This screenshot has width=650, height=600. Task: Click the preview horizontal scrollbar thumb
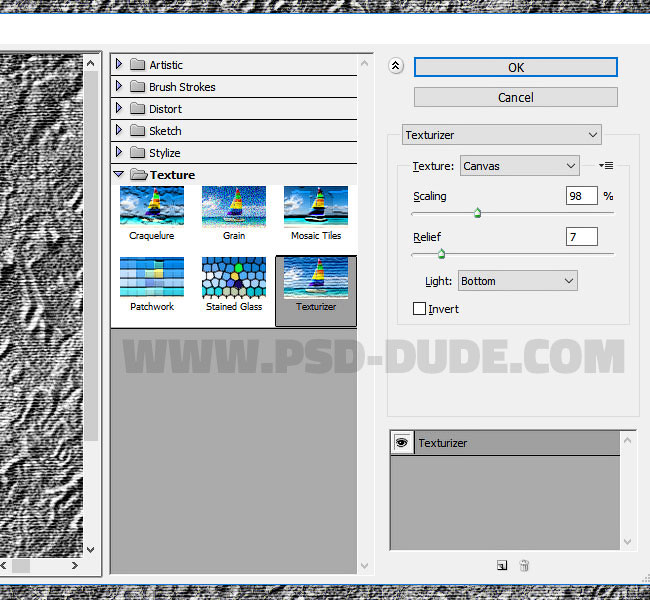click(x=21, y=566)
